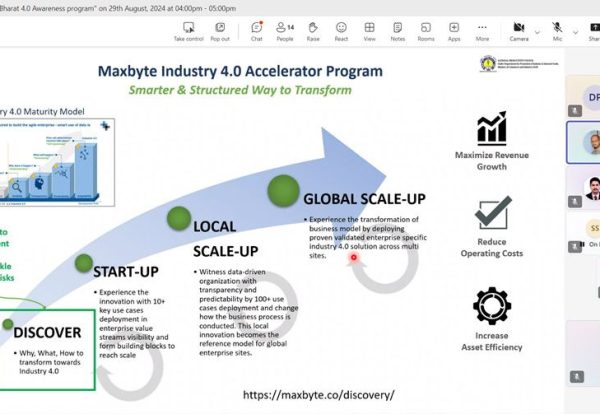Screen dimensions: 600x414
Task: Open meeting Notes
Action: coord(398,32)
